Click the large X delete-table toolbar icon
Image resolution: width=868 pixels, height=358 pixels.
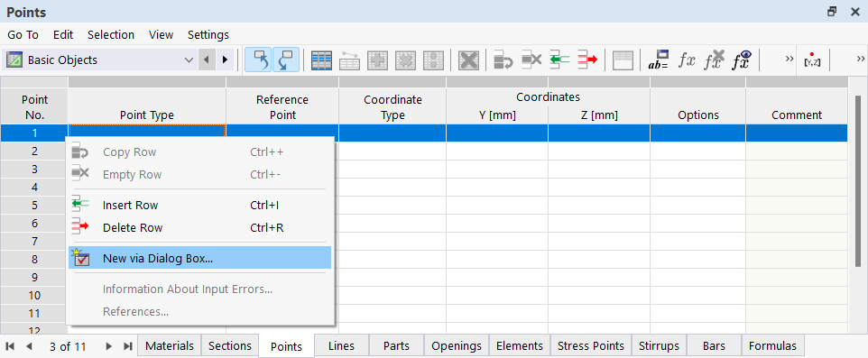(x=469, y=60)
